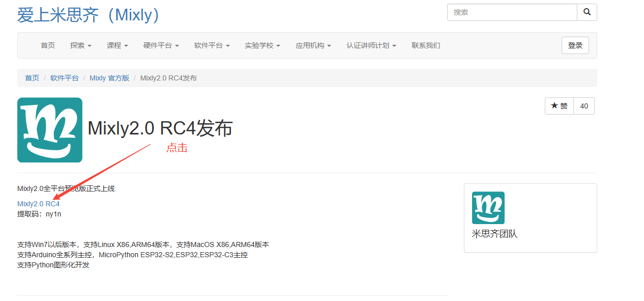Click 软件平台 in the breadcrumb
The height and width of the screenshot is (301, 644).
pyautogui.click(x=65, y=78)
